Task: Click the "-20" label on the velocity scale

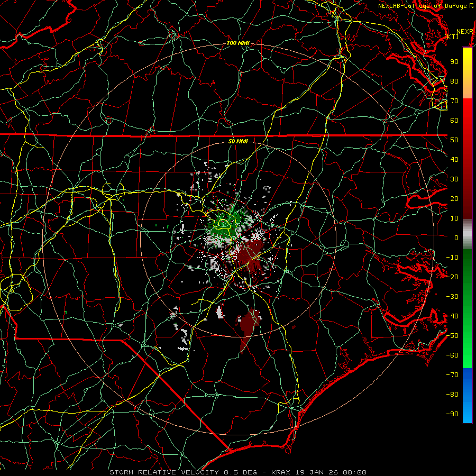Action: coord(452,277)
